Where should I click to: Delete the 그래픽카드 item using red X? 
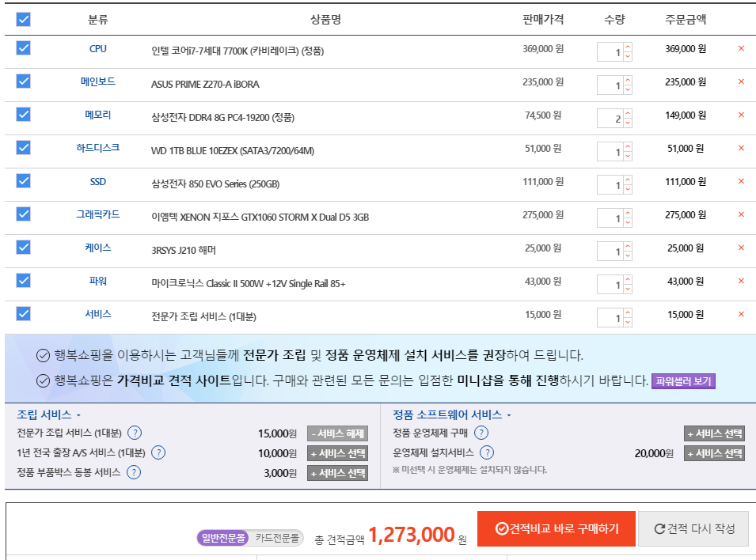[741, 214]
